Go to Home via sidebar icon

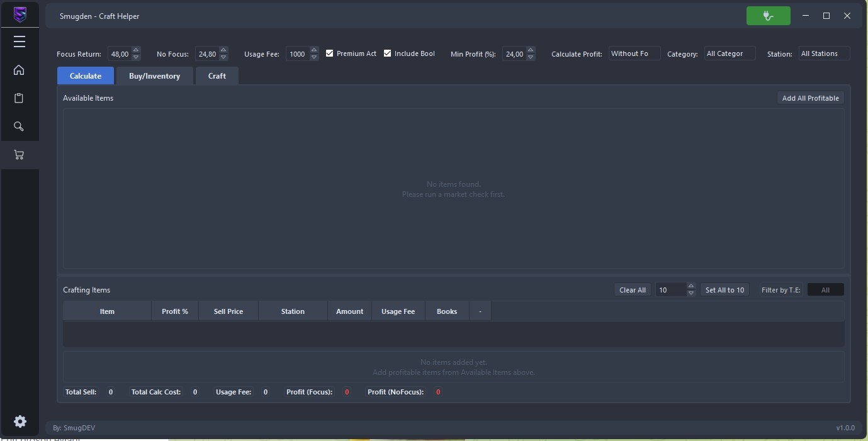tap(20, 70)
